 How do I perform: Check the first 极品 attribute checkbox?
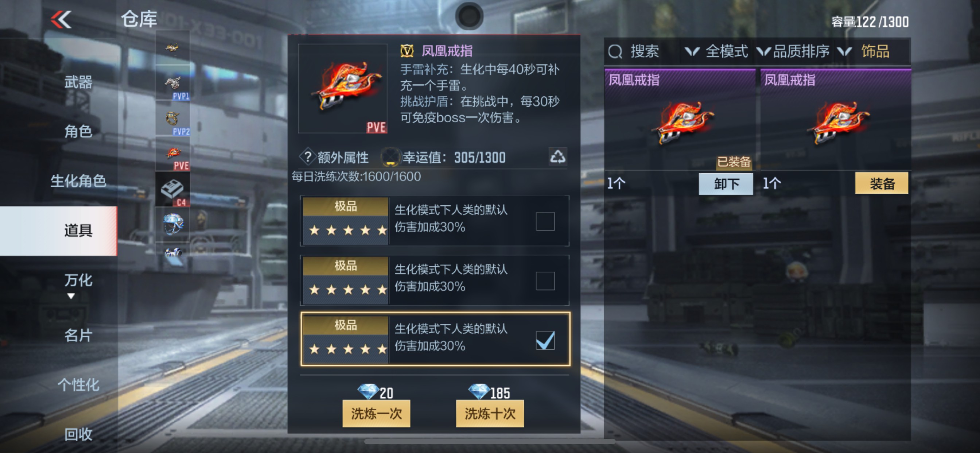545,221
